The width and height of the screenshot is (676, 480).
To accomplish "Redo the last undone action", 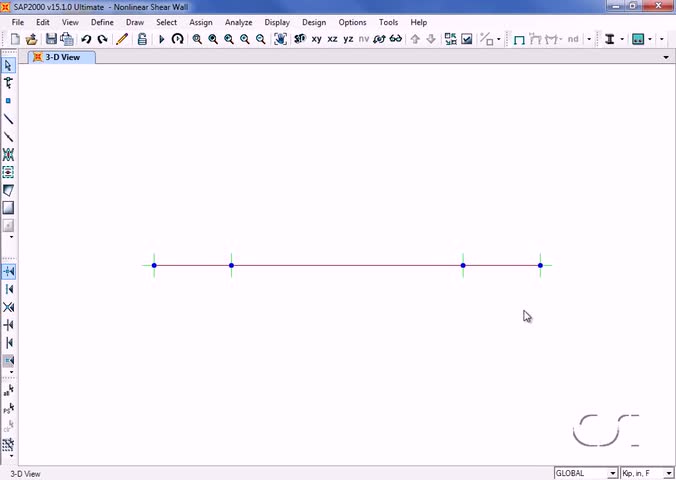I will click(x=102, y=39).
